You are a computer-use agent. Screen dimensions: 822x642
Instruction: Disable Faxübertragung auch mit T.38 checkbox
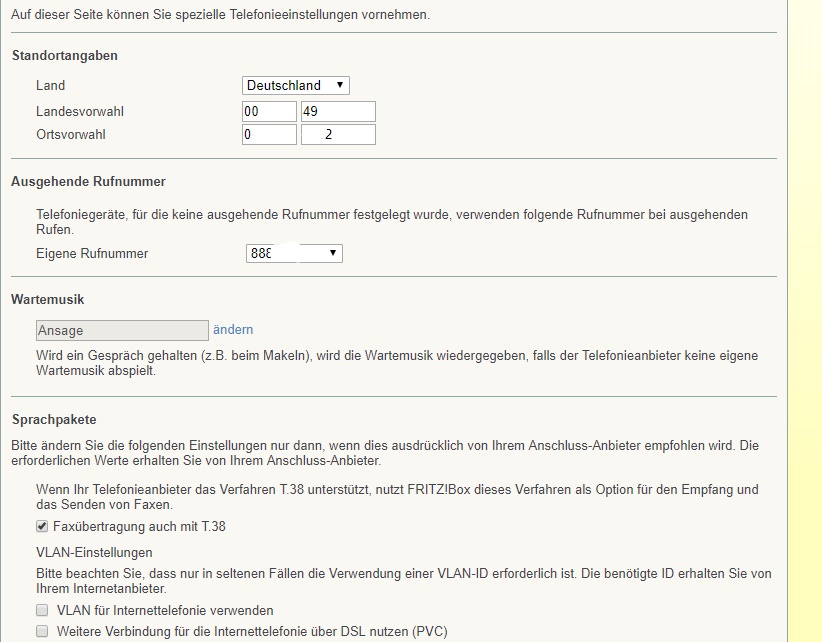(42, 526)
